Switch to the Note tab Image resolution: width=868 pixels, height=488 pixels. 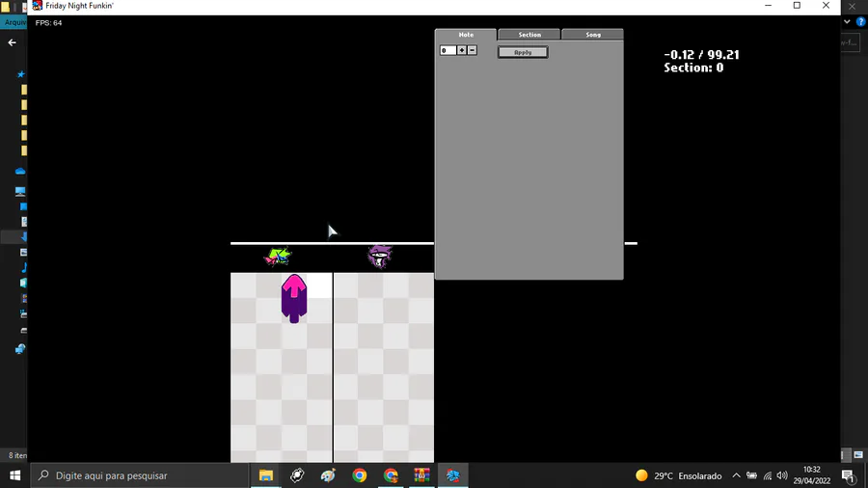[x=466, y=35]
